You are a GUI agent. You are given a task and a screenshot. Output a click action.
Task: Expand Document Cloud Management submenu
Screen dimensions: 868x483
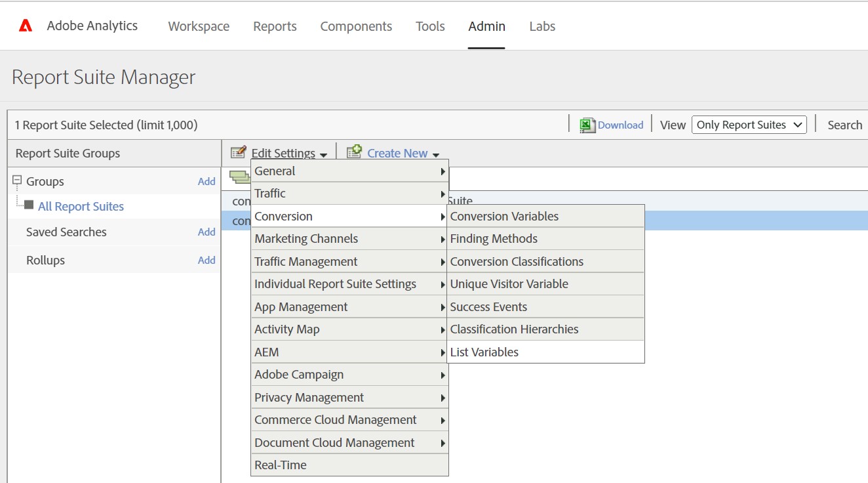click(349, 442)
